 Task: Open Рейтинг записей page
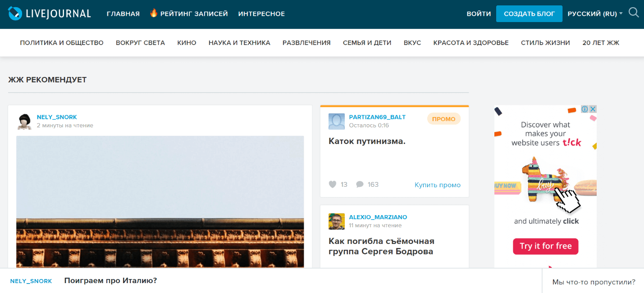pos(194,14)
